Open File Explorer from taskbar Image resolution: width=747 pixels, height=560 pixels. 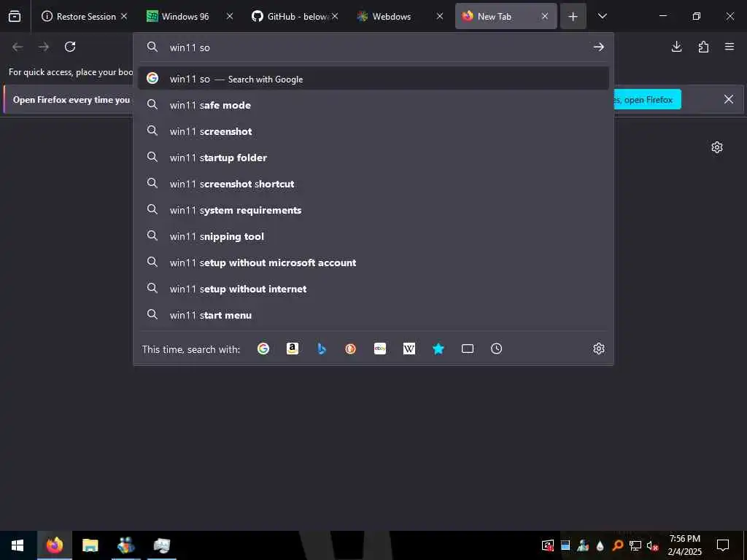tap(90, 545)
